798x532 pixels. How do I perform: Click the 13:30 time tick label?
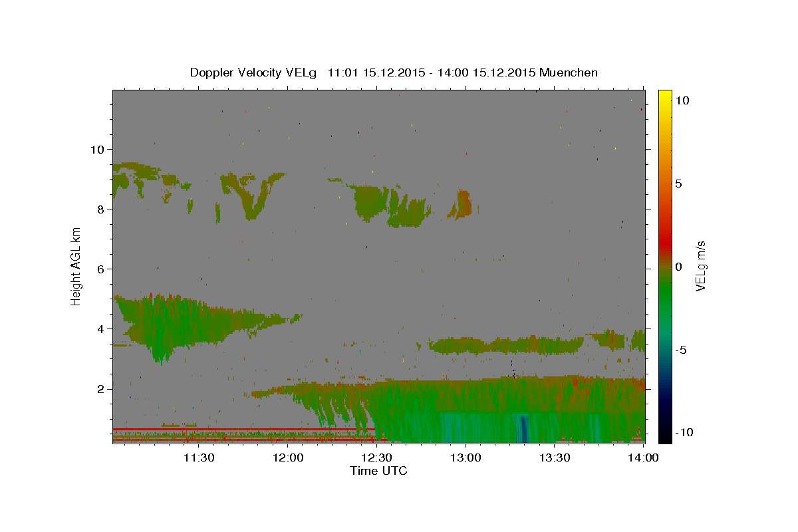pyautogui.click(x=554, y=458)
